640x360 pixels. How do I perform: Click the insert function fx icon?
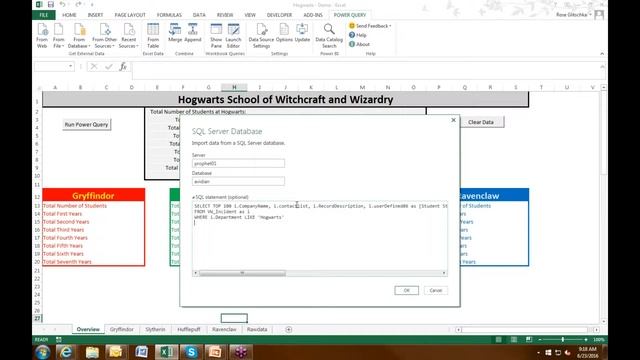pyautogui.click(x=123, y=67)
